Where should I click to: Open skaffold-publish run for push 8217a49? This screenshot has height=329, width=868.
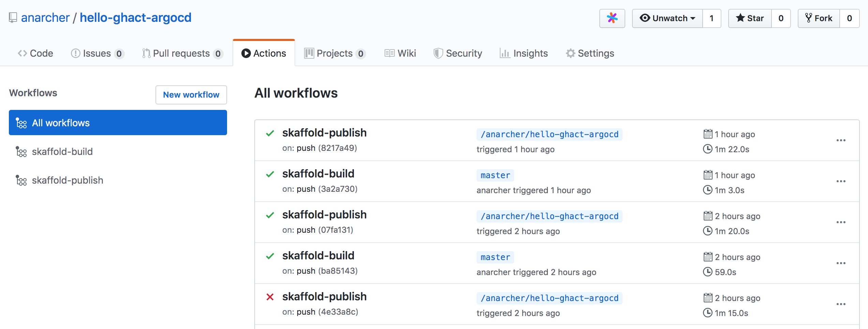[324, 133]
